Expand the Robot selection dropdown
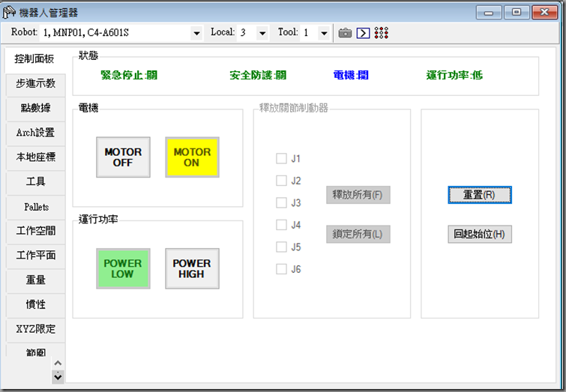The height and width of the screenshot is (392, 566). pyautogui.click(x=196, y=33)
